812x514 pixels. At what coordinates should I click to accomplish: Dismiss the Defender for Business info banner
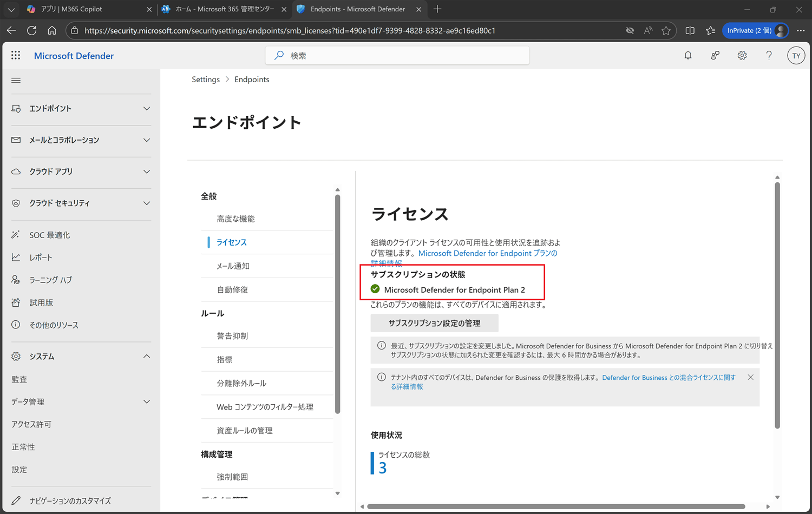tap(750, 377)
